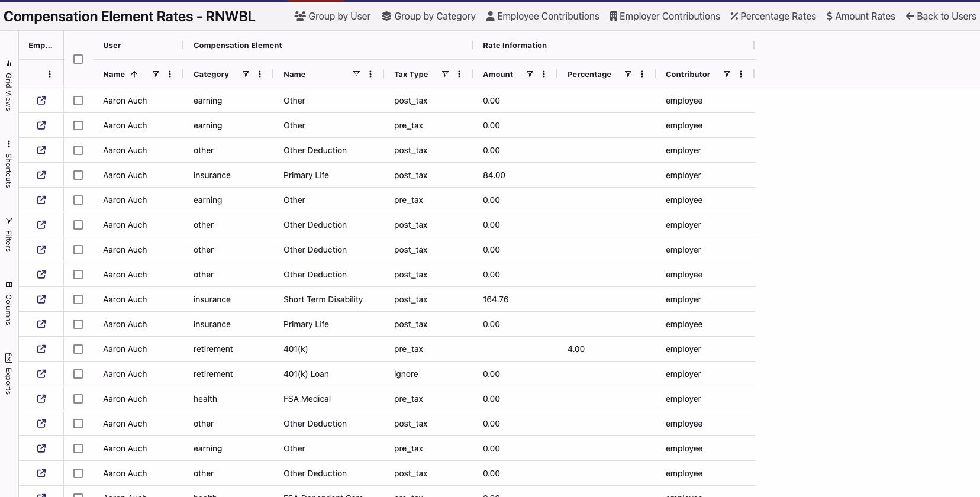Sort by Tax Type column header
This screenshot has width=980, height=497.
pos(411,74)
